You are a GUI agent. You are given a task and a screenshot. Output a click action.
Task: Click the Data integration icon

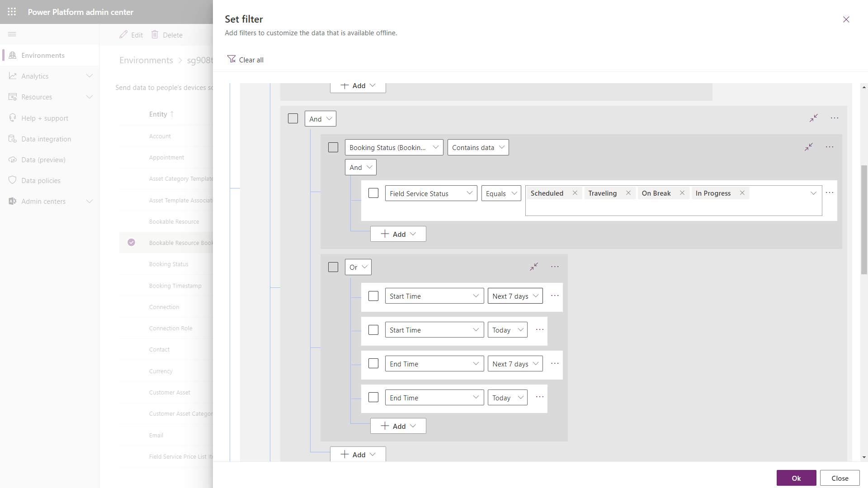point(13,139)
